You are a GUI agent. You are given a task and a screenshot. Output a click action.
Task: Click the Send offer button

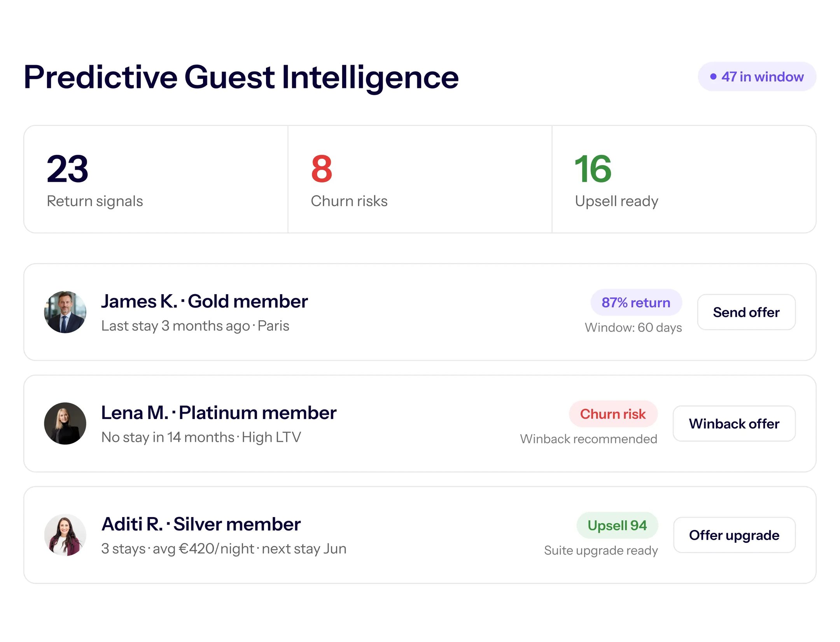point(746,312)
